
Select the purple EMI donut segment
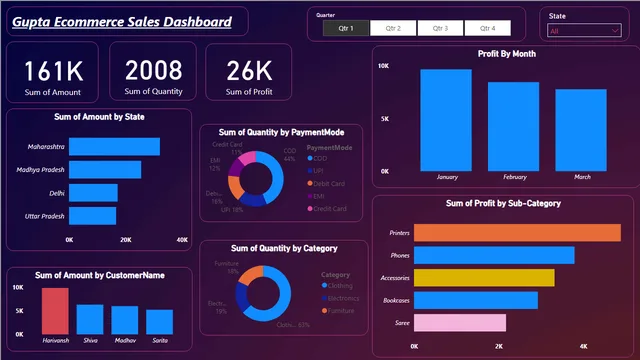click(x=236, y=167)
